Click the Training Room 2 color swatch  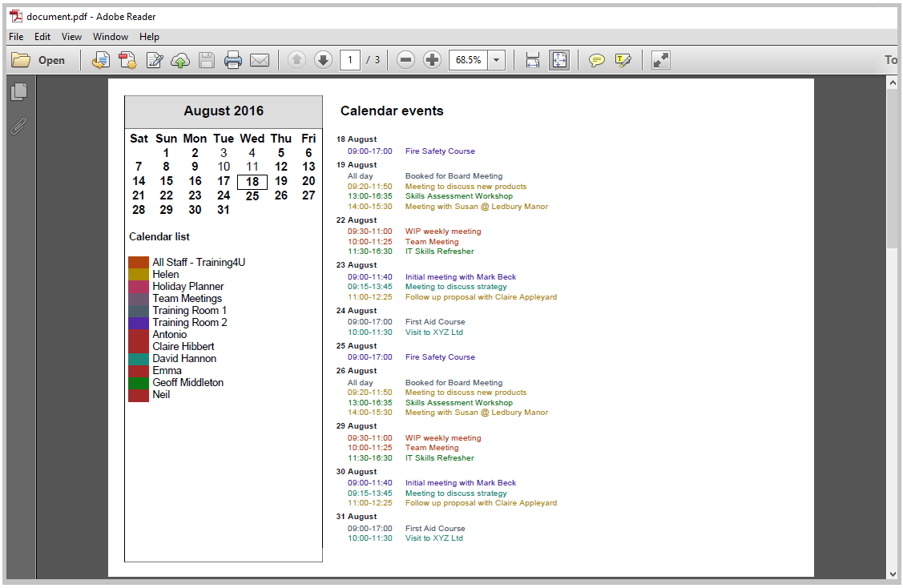pos(139,323)
